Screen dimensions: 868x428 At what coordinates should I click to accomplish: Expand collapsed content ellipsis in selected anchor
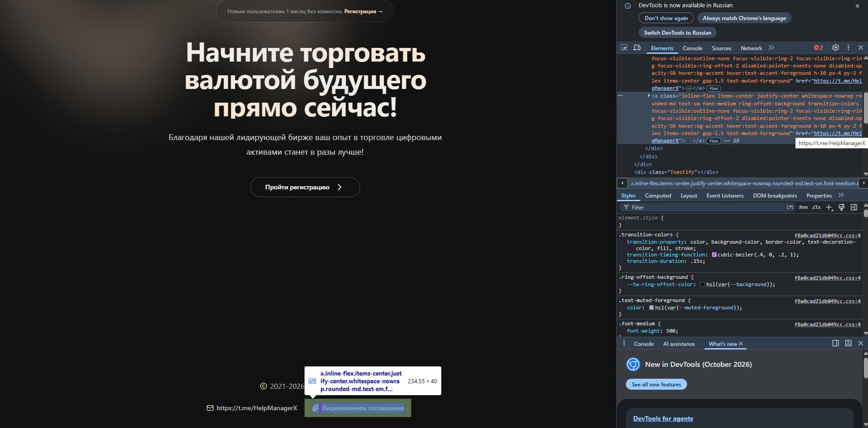coord(689,141)
